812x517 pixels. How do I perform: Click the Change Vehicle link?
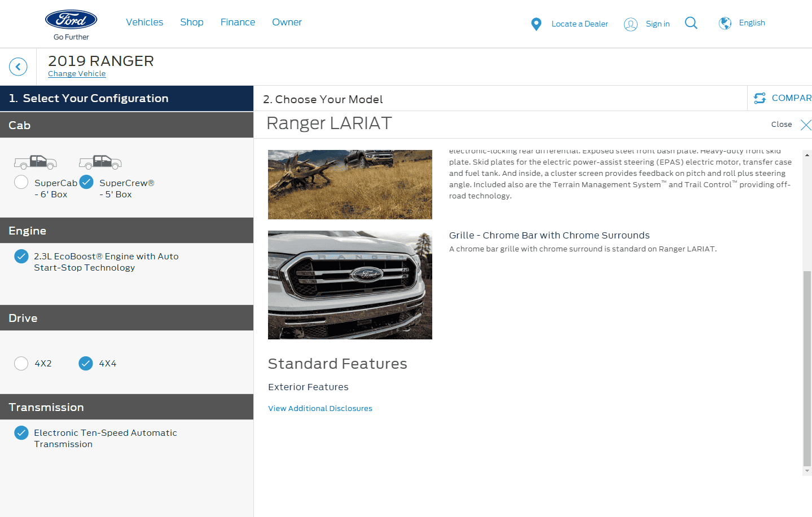tap(77, 74)
